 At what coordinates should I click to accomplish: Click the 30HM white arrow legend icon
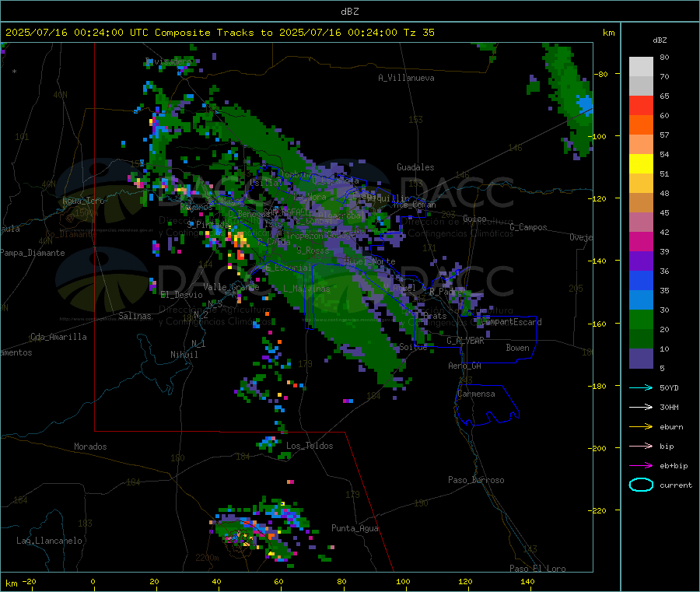[x=641, y=407]
